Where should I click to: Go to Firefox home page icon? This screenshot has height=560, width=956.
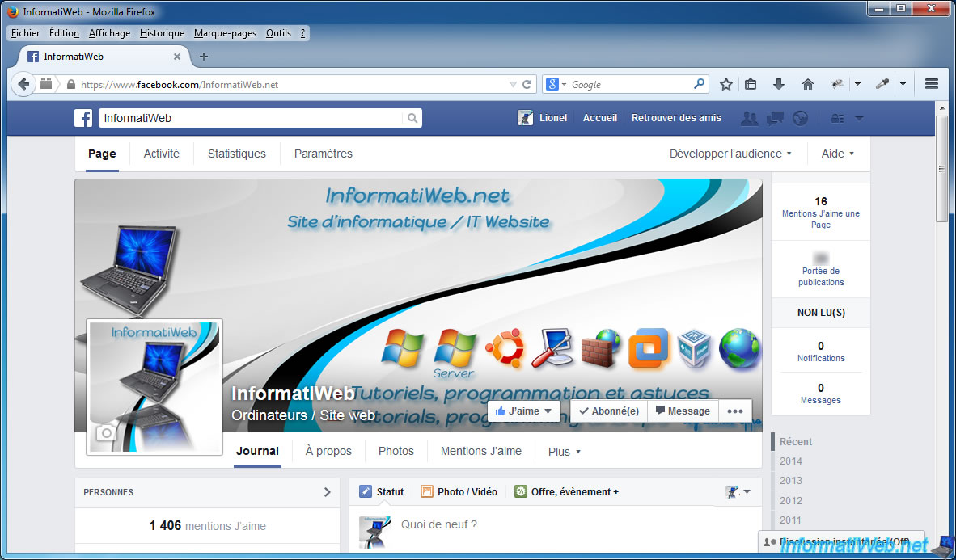coord(808,84)
